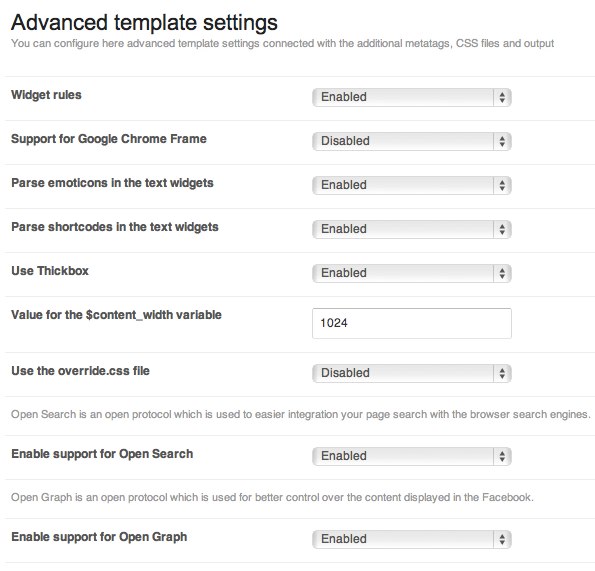Open the Parse shortcodes in text widgets dropdown
This screenshot has width=595, height=571.
(412, 229)
